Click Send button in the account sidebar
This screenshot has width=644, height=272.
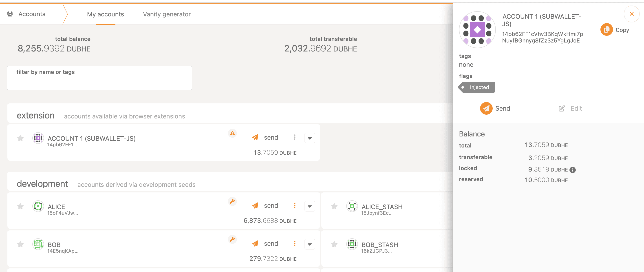[495, 108]
